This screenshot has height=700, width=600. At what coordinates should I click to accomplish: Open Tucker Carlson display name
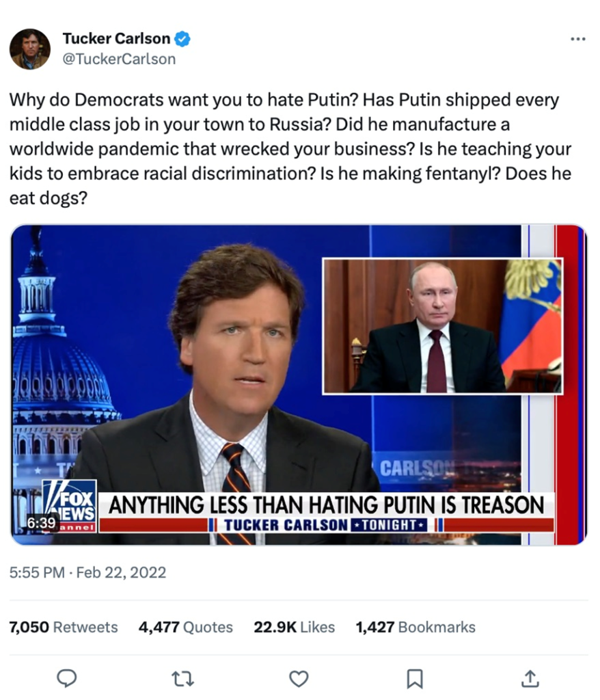pyautogui.click(x=116, y=38)
